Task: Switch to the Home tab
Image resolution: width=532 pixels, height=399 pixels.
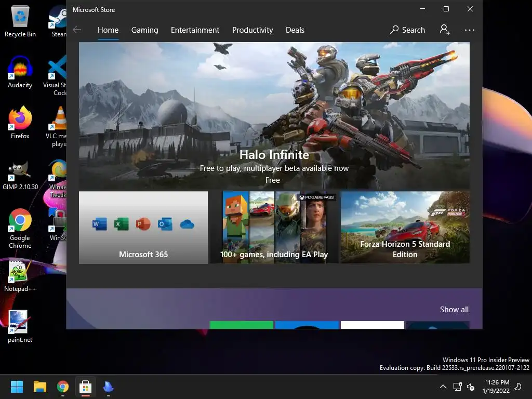Action: [x=108, y=30]
